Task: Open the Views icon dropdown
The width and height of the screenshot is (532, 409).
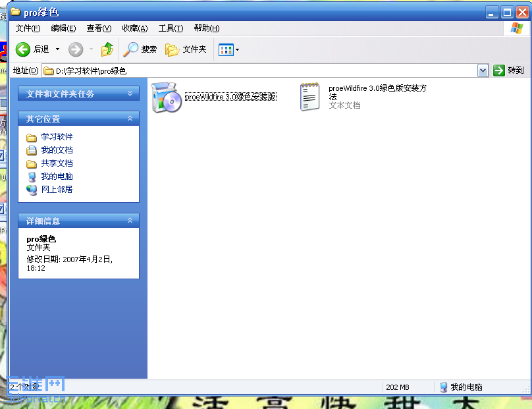Action: point(229,50)
